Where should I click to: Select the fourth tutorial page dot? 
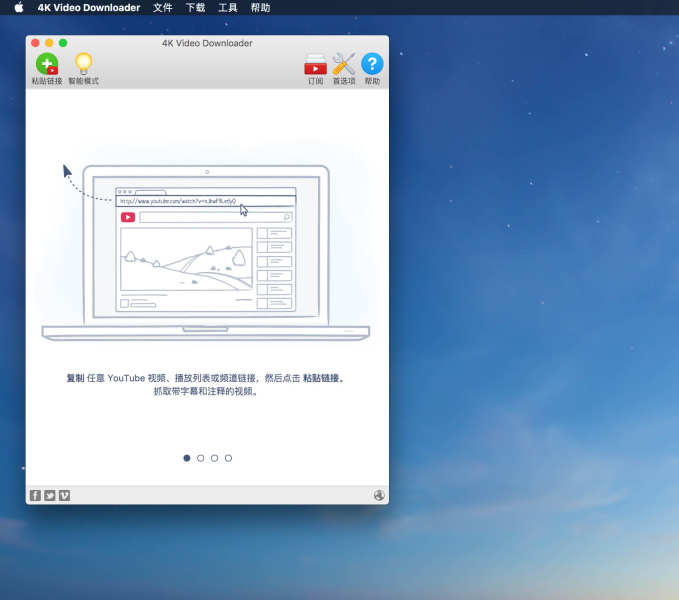[228, 458]
